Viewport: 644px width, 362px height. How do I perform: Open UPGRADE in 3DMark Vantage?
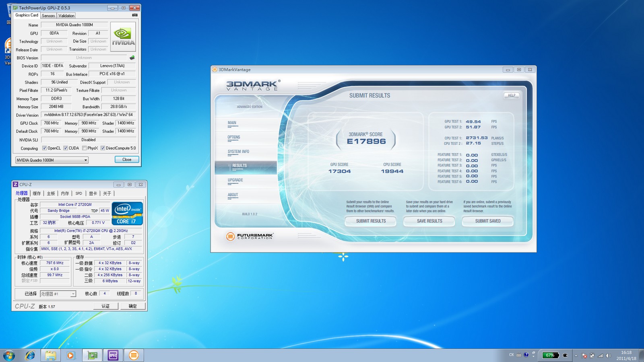(235, 180)
